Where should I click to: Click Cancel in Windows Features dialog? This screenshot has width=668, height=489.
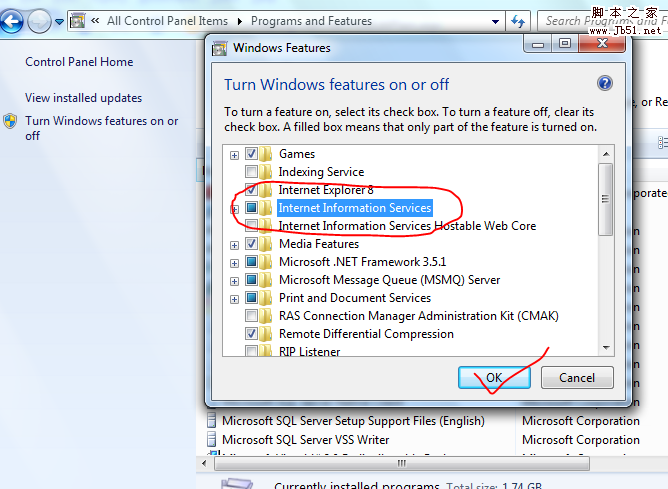click(x=577, y=377)
